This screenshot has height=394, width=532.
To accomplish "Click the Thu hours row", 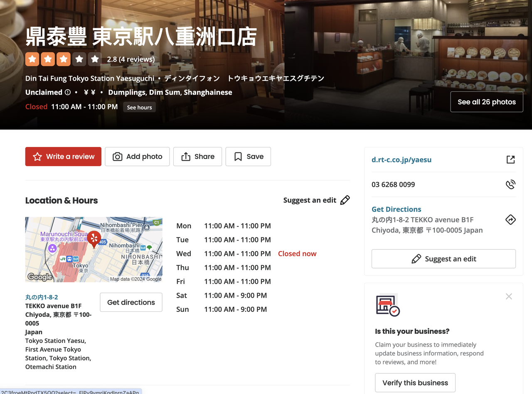I will 224,267.
